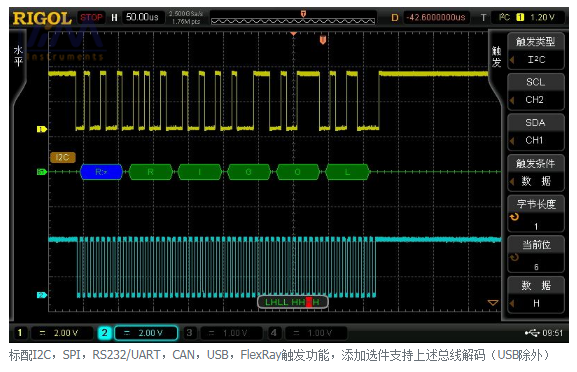
Task: Click the LHLL HH H data pattern box
Action: (x=293, y=302)
